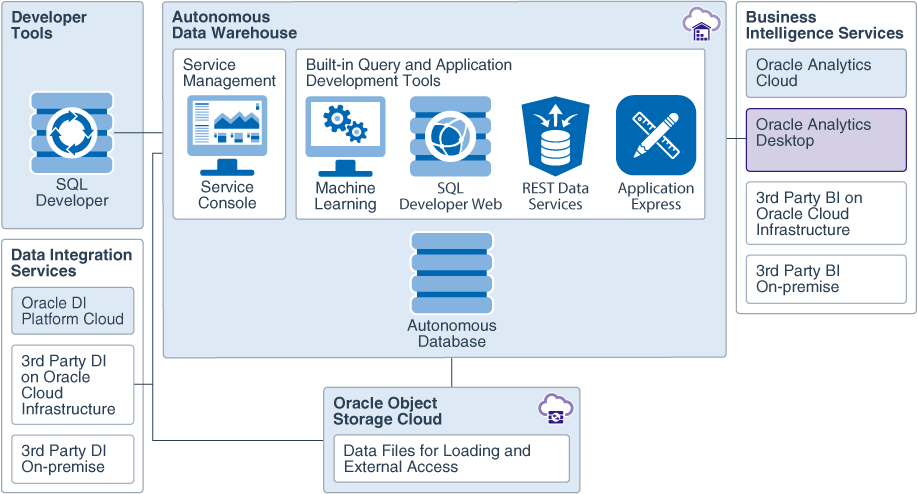The image size is (918, 494).
Task: Click the Autonomous Data Warehouse cloud icon
Action: click(701, 24)
